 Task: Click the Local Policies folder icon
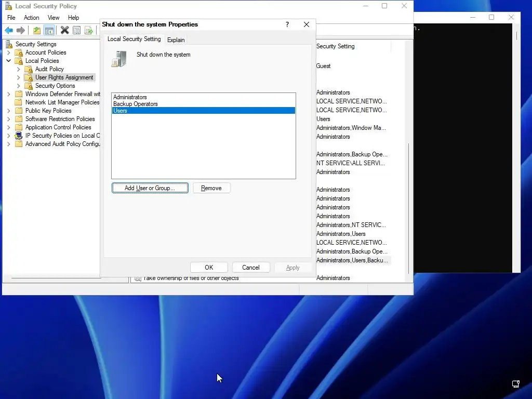point(19,61)
